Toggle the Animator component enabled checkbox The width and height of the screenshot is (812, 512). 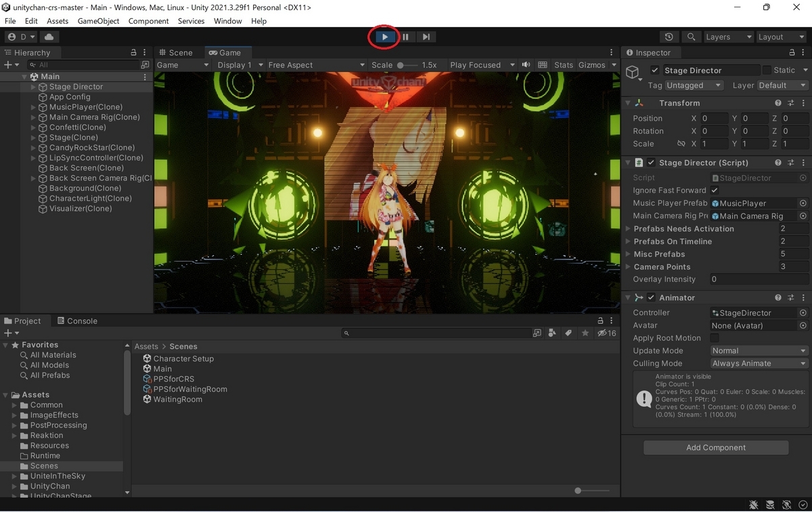click(651, 297)
